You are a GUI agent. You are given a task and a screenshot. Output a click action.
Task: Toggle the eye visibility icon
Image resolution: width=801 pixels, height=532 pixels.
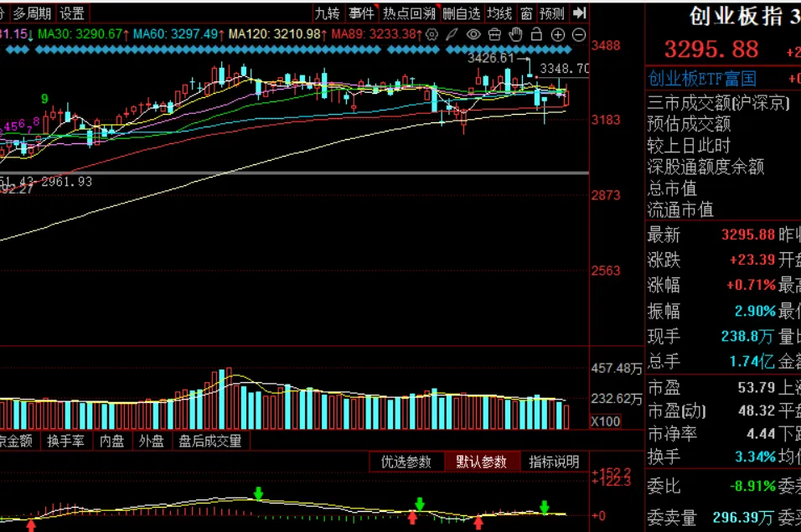click(473, 34)
